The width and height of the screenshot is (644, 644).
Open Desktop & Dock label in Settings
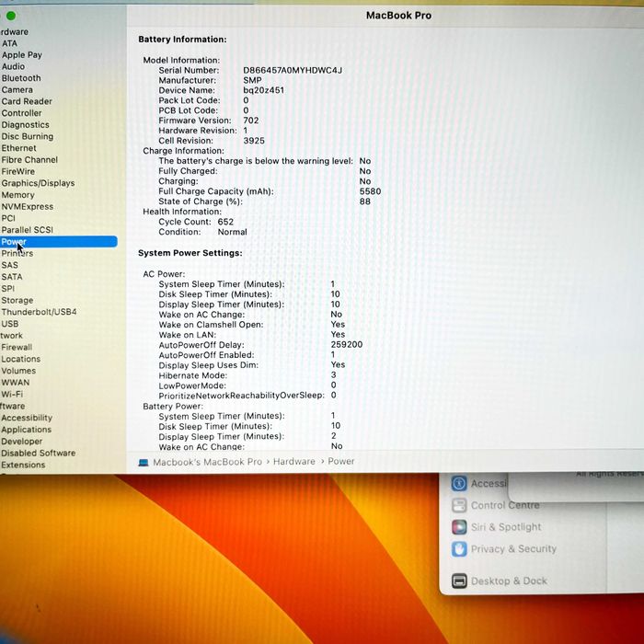(509, 581)
